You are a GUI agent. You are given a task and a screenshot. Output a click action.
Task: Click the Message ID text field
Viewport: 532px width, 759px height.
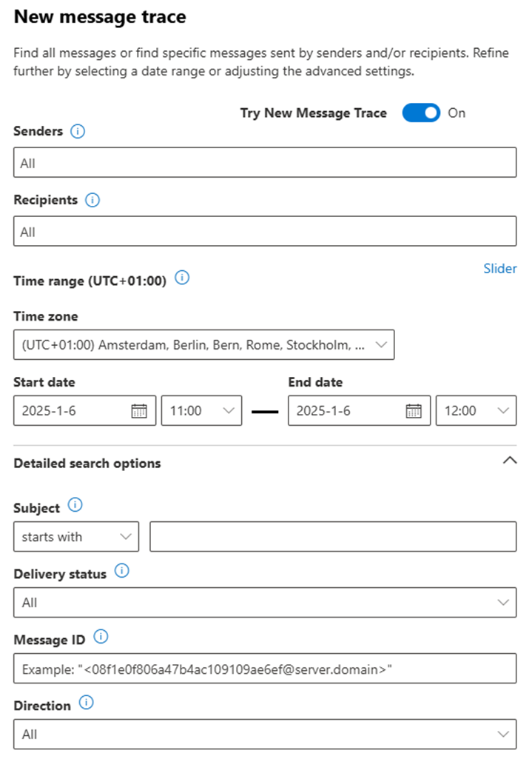265,669
